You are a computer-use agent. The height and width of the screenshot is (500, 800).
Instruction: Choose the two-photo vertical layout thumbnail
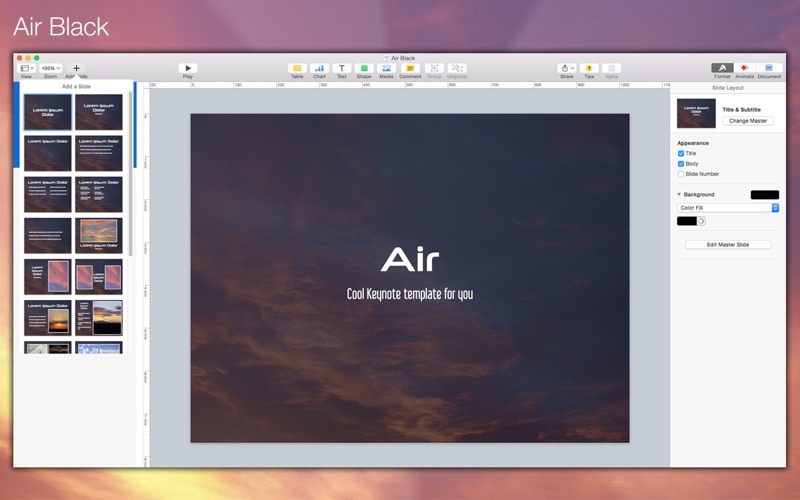[x=99, y=277]
